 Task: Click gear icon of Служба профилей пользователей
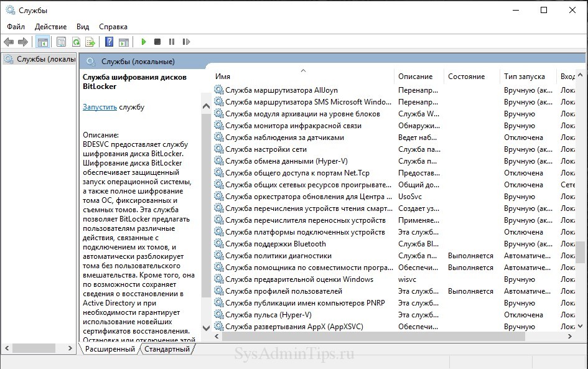tap(218, 291)
